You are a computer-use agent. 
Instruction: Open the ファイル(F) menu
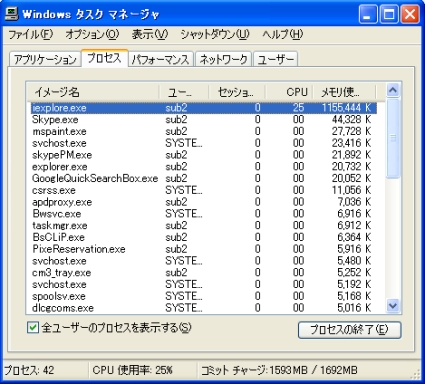tap(30, 34)
